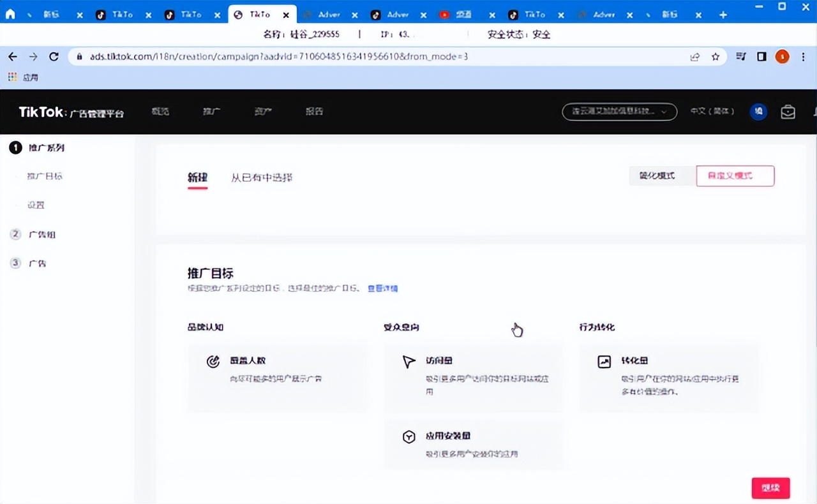
Task: Click the 应用安装量 app install cube icon
Action: (x=409, y=437)
